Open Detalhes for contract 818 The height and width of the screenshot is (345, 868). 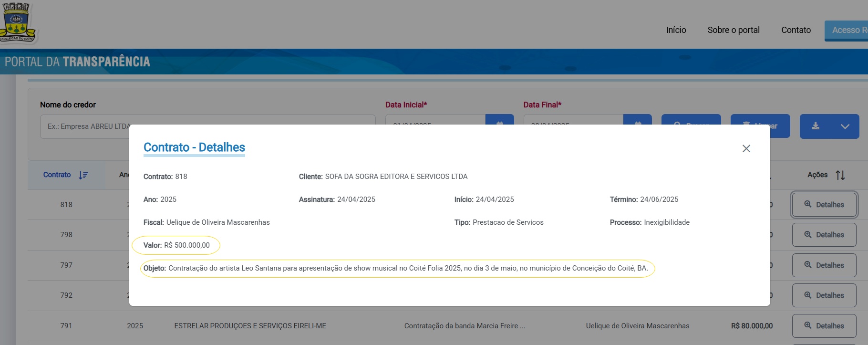point(824,205)
